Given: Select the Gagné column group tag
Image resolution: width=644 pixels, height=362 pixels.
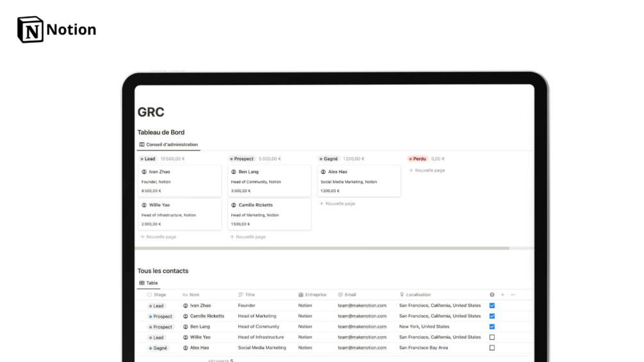Looking at the screenshot, I should tap(329, 159).
